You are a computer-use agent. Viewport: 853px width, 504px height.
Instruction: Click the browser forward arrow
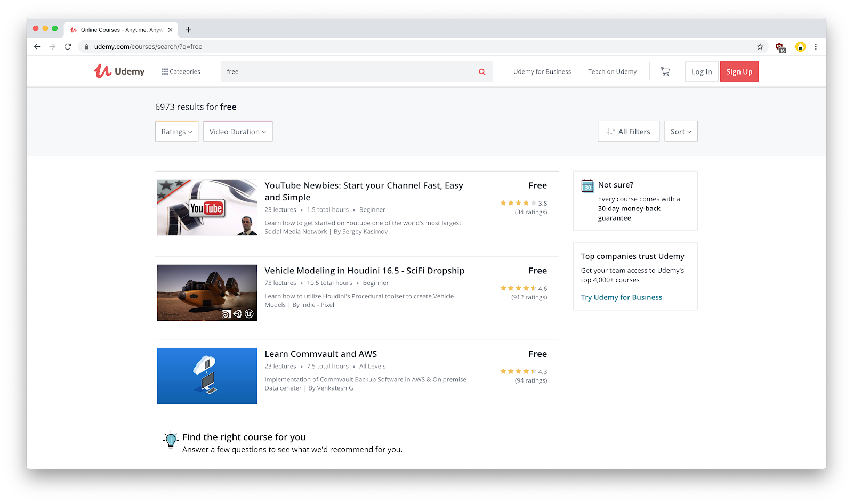(52, 47)
